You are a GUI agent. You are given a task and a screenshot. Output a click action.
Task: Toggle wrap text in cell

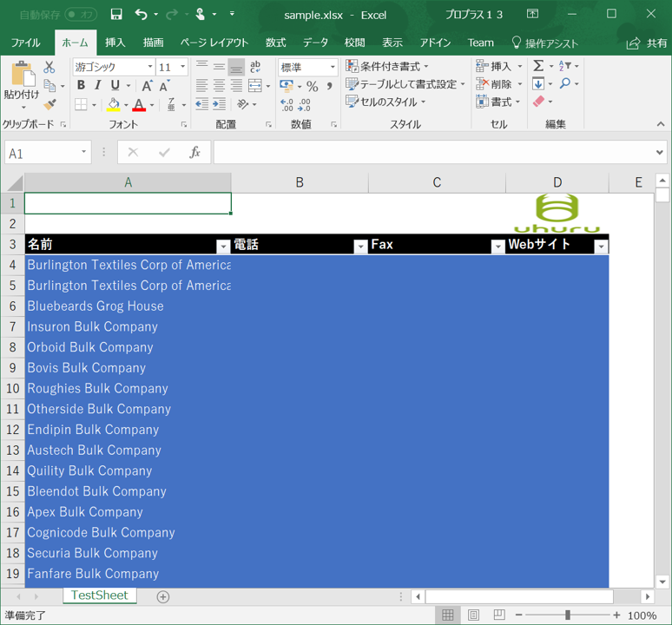(255, 66)
